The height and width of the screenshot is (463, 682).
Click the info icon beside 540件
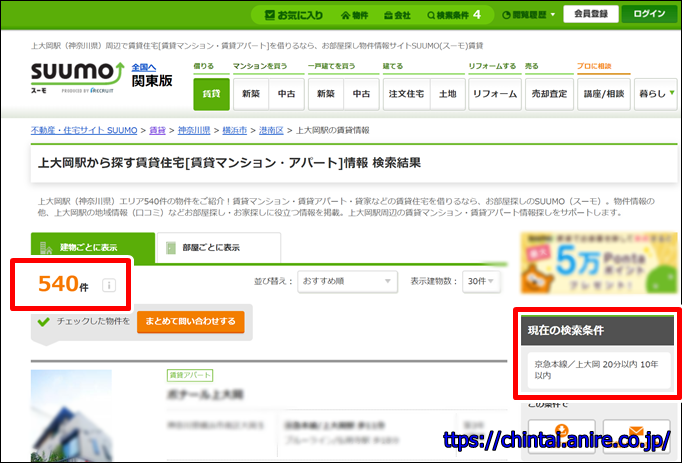tap(109, 285)
